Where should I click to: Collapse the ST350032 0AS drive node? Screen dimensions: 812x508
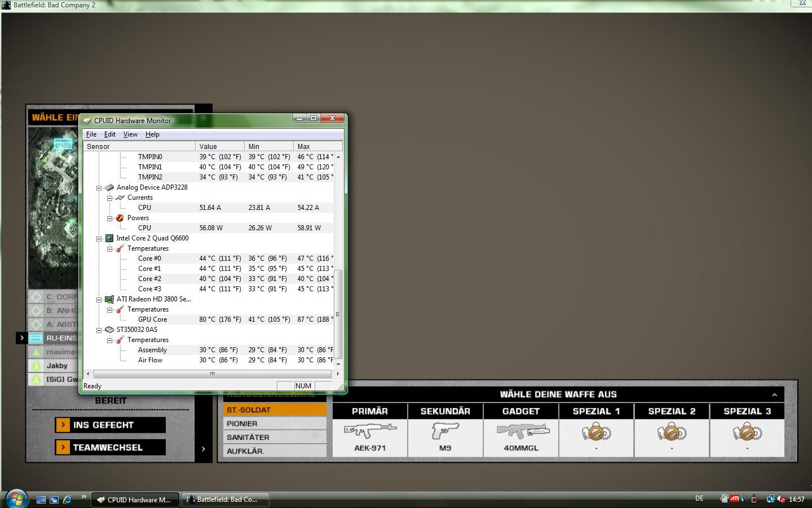(99, 330)
